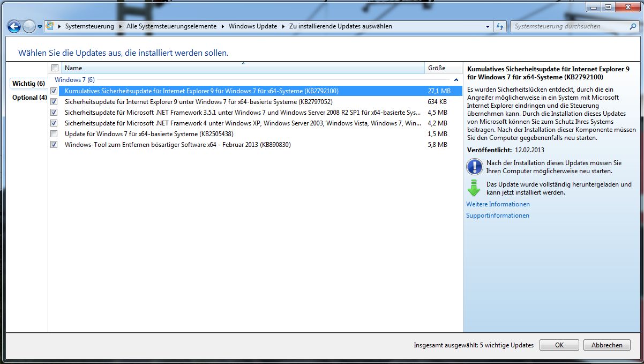
Task: Navigate to Systemsteuerung breadcrumb
Action: (89, 26)
